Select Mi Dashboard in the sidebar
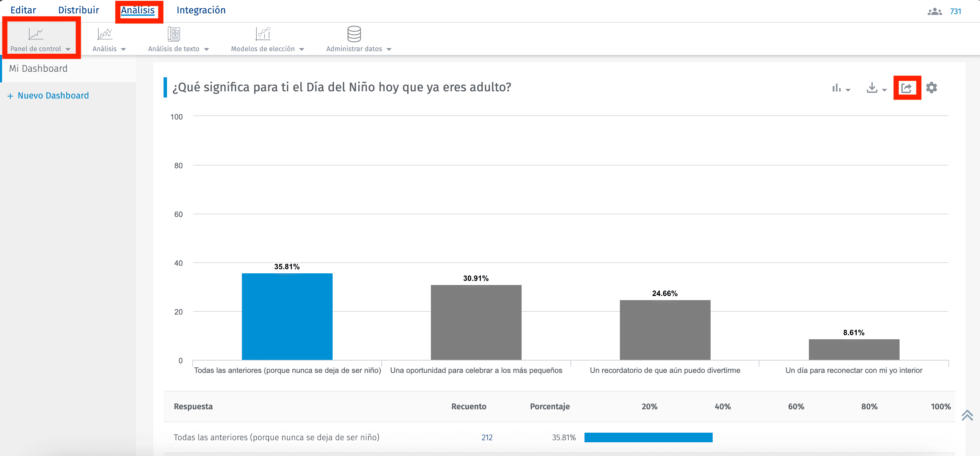The image size is (980, 456). tap(38, 68)
